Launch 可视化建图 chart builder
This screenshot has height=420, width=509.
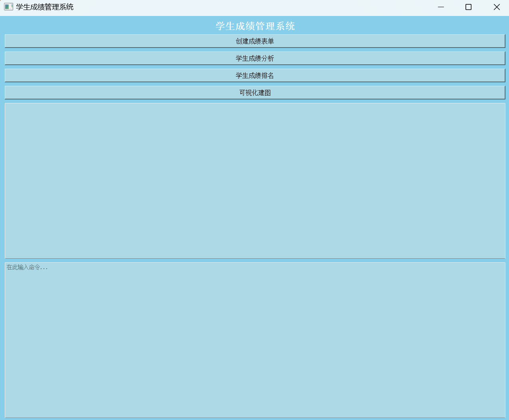(255, 93)
